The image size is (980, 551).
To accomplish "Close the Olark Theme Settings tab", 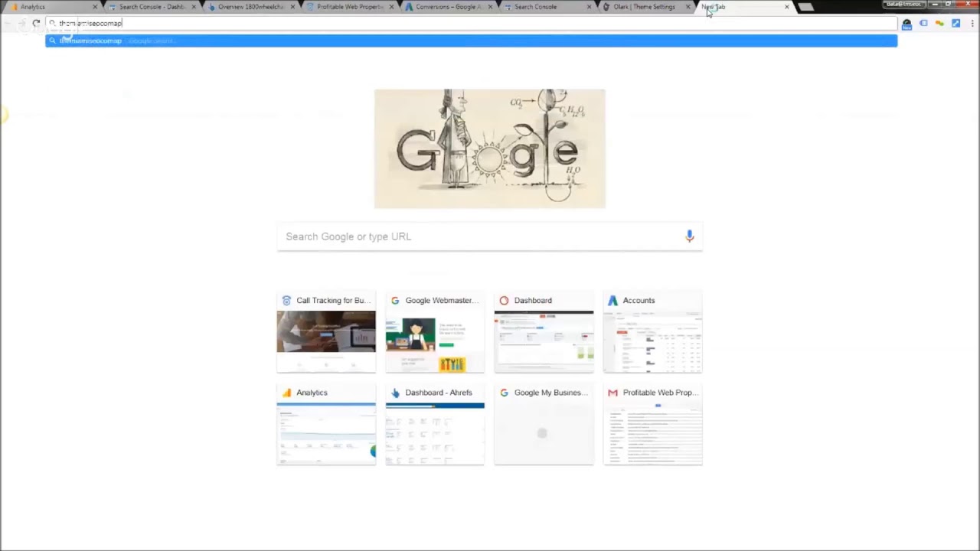I will [x=688, y=7].
